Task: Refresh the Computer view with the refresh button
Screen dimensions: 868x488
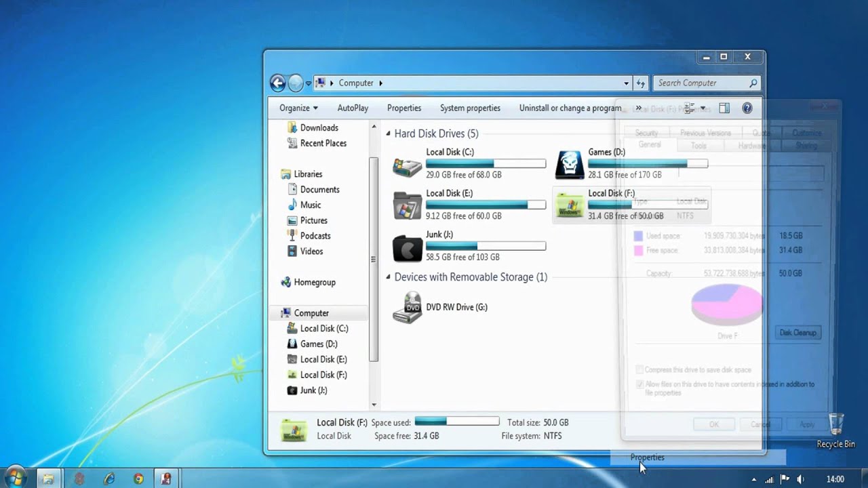Action: [x=641, y=83]
